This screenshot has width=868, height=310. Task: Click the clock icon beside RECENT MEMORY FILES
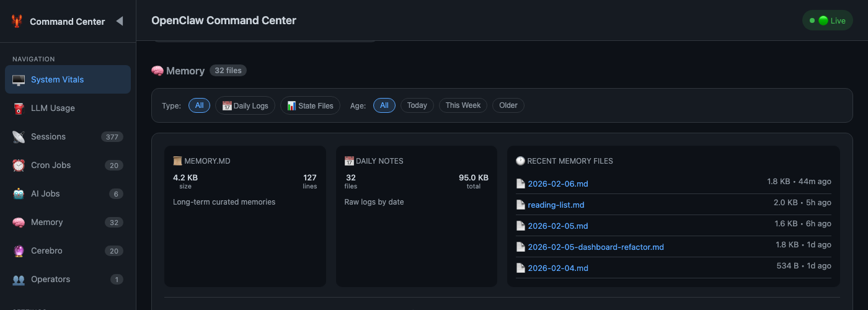point(520,161)
